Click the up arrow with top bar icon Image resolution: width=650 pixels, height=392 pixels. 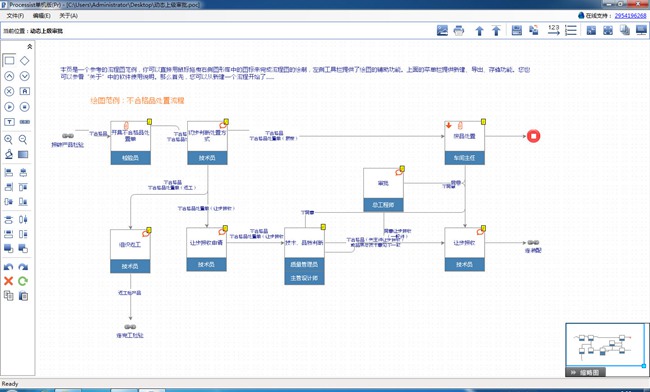click(496, 30)
